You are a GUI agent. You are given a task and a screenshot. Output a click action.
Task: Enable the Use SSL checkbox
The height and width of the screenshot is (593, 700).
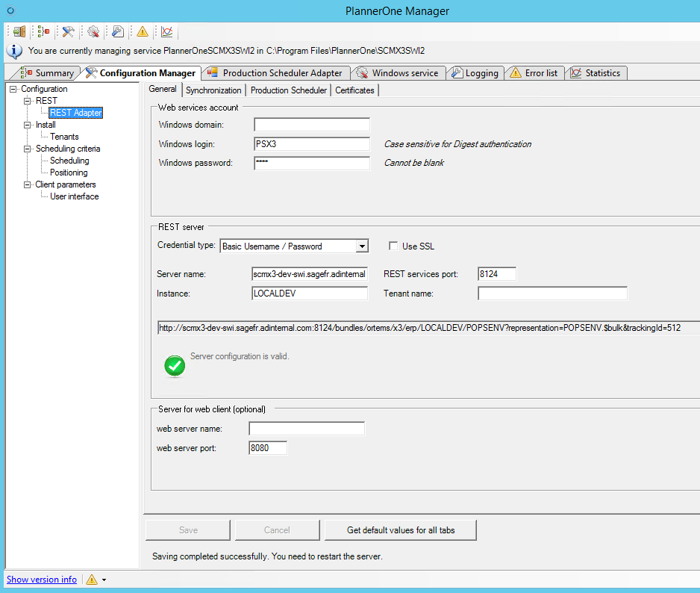click(x=393, y=246)
